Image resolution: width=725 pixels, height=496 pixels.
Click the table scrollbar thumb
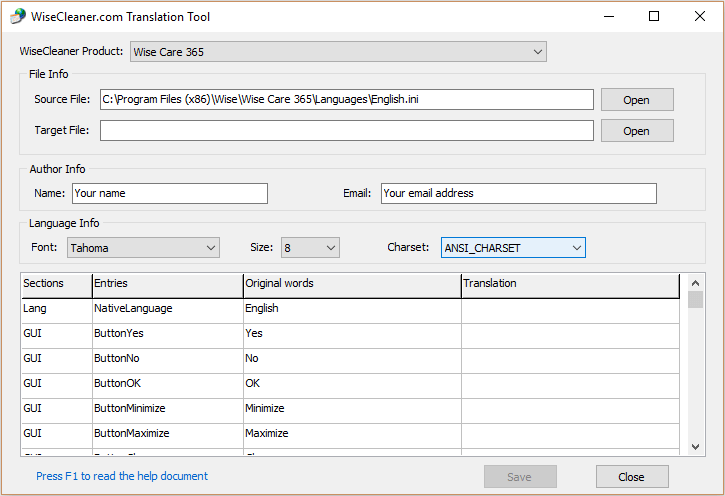coord(695,300)
